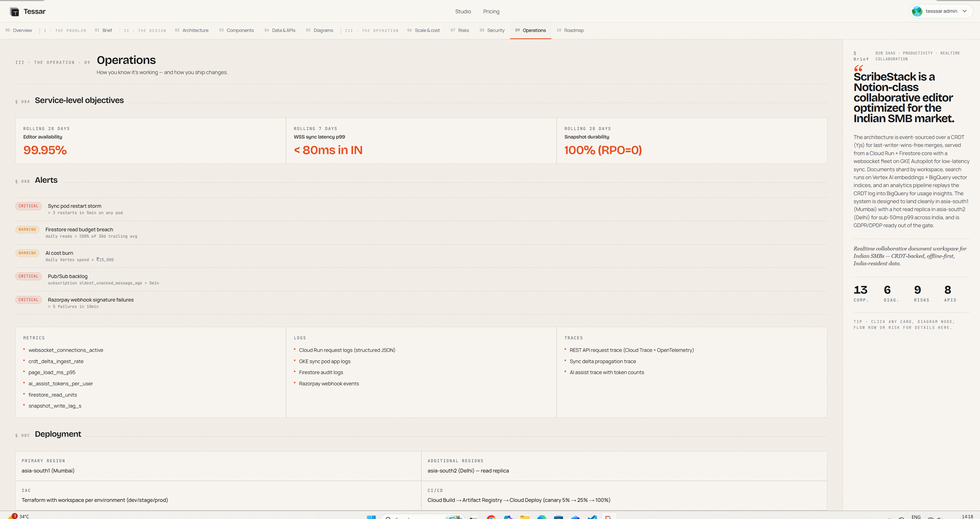Expand the tessar admin account dropdown chevron

964,11
